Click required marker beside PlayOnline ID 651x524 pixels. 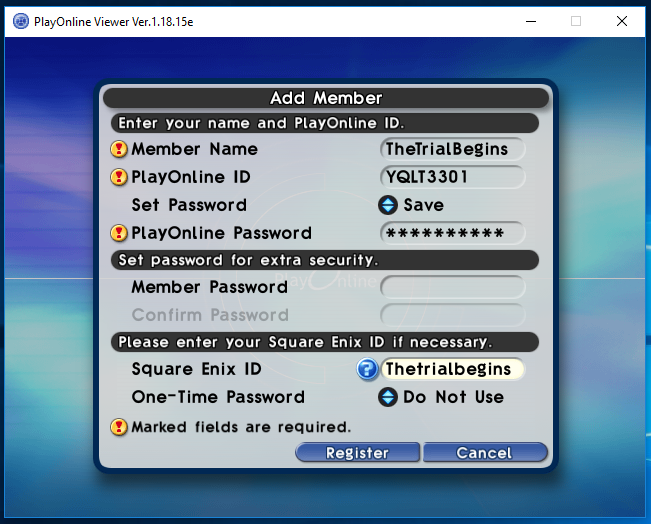pos(119,177)
